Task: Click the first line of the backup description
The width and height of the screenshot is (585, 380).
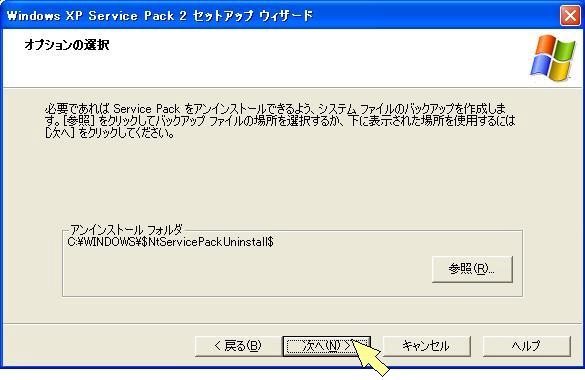Action: (x=275, y=109)
